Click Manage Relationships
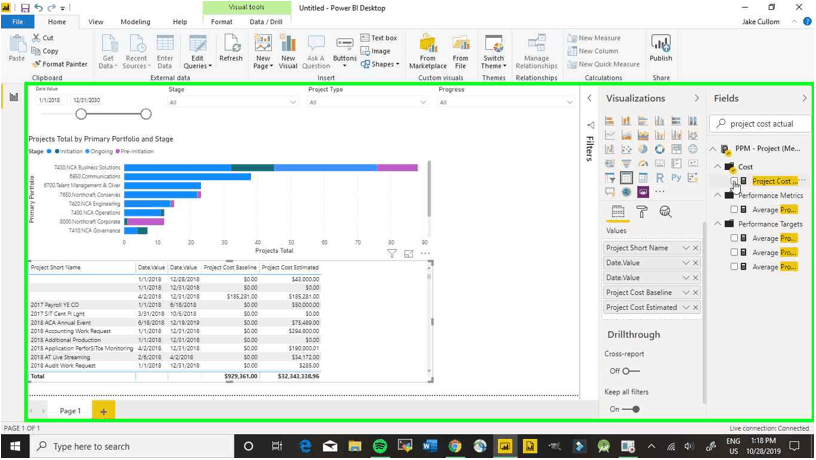Image resolution: width=816 pixels, height=460 pixels. [537, 51]
